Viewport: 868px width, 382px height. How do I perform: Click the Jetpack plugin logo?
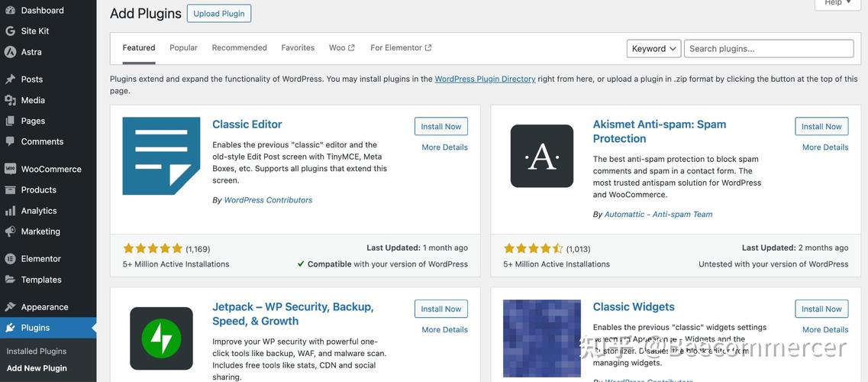pos(161,338)
